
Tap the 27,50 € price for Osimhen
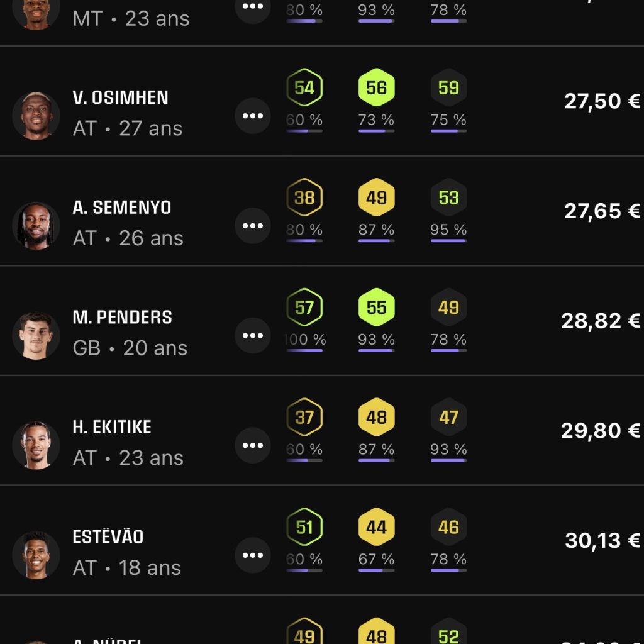[x=602, y=101]
